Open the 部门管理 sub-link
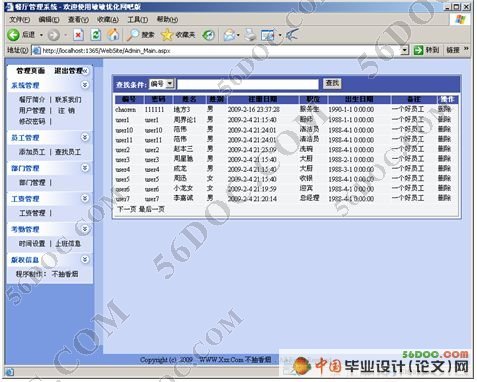 [32, 182]
